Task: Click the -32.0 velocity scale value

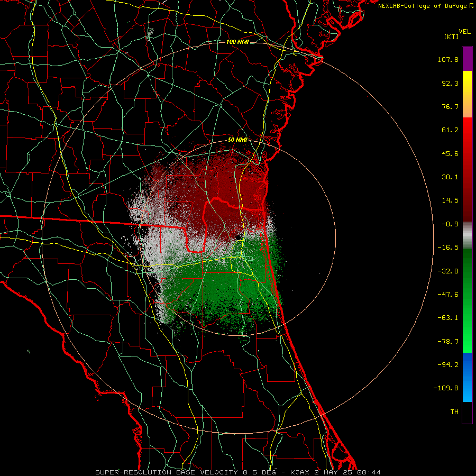Action: 448,271
